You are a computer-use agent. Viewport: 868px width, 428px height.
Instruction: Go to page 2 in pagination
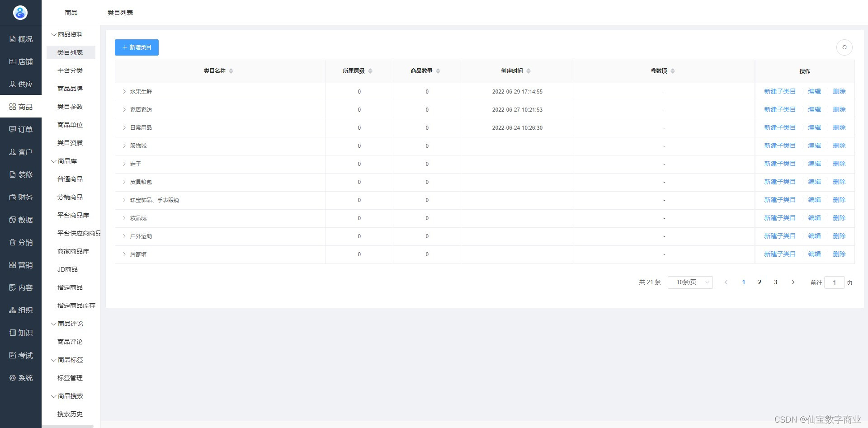click(760, 282)
